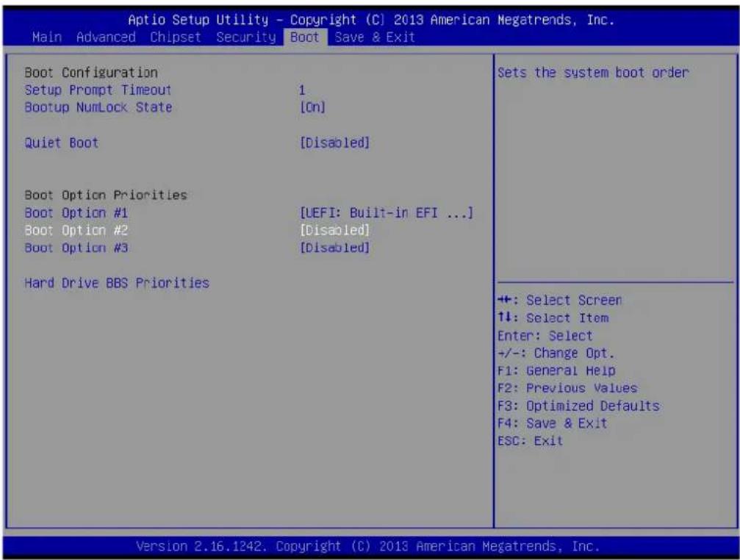Click the 'ESC: Exit' hint
This screenshot has width=740, height=560.
530,441
